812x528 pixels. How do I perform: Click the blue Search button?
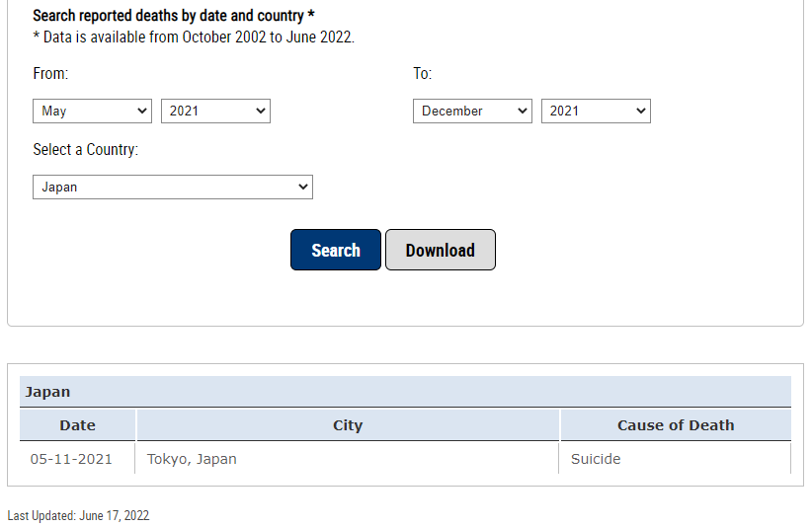pyautogui.click(x=336, y=250)
